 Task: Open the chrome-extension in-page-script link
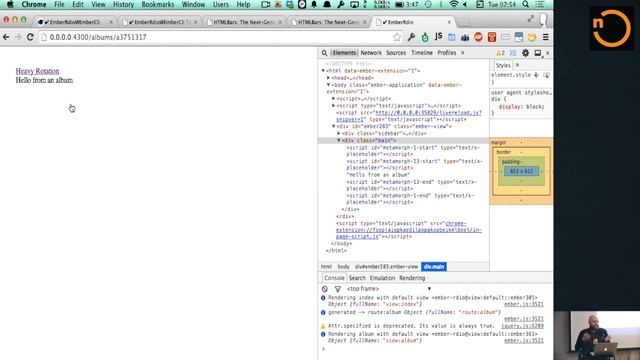click(409, 230)
